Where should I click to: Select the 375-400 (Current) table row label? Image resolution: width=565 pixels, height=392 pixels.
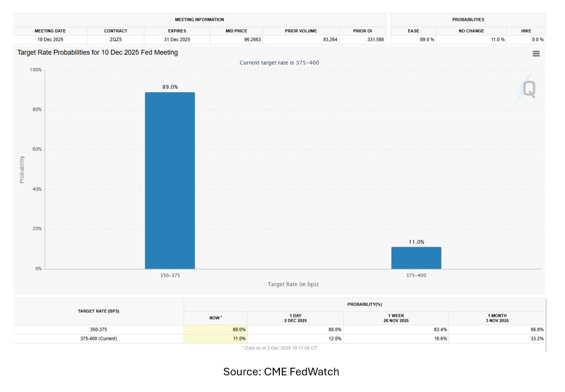(x=99, y=339)
